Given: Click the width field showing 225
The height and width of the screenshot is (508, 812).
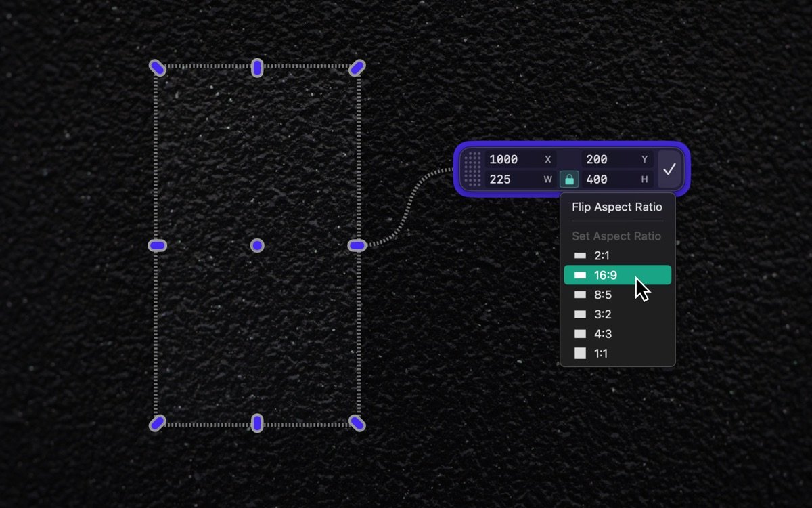Looking at the screenshot, I should (514, 179).
